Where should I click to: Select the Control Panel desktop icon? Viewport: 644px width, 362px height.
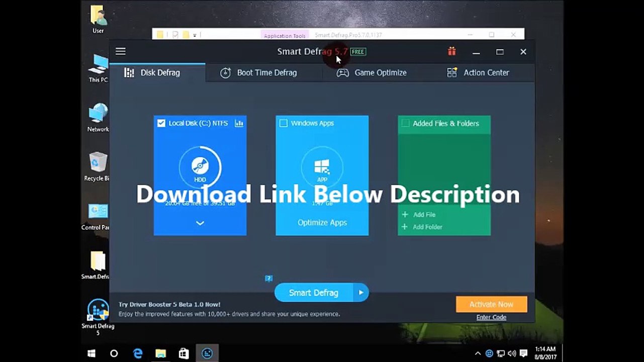coord(96,217)
